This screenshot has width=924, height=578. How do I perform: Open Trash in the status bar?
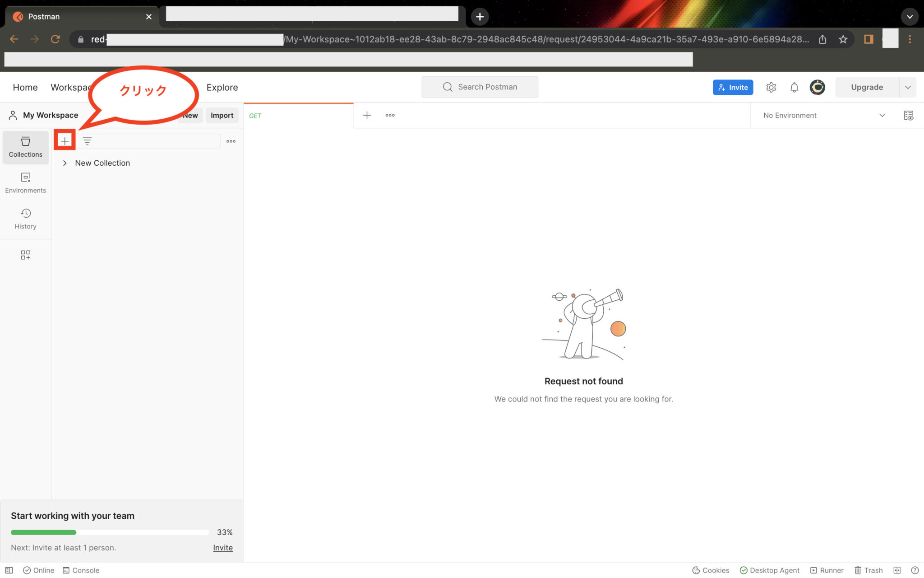point(869,570)
